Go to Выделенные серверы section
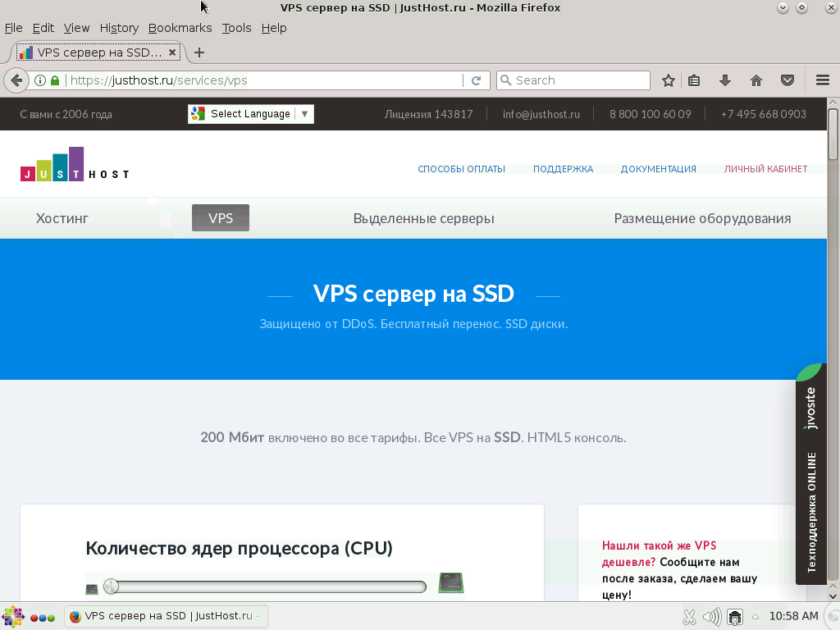The height and width of the screenshot is (630, 840). [424, 218]
